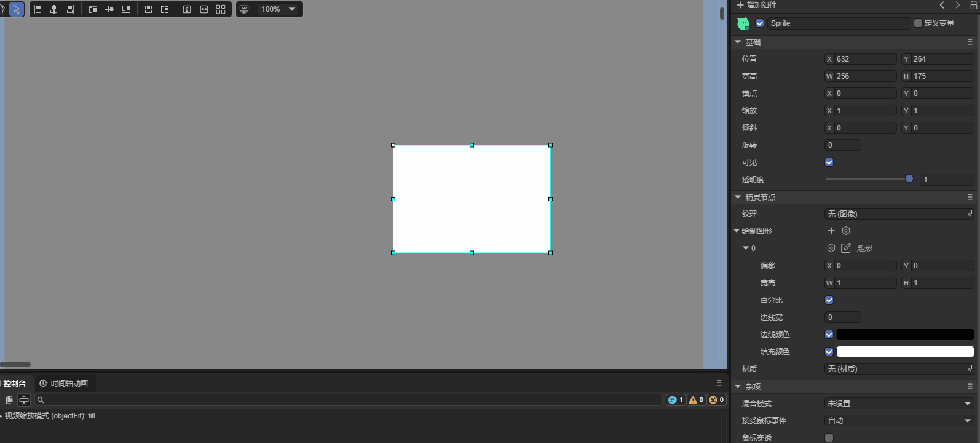Toggle the 百分比 checkbox

(x=829, y=300)
